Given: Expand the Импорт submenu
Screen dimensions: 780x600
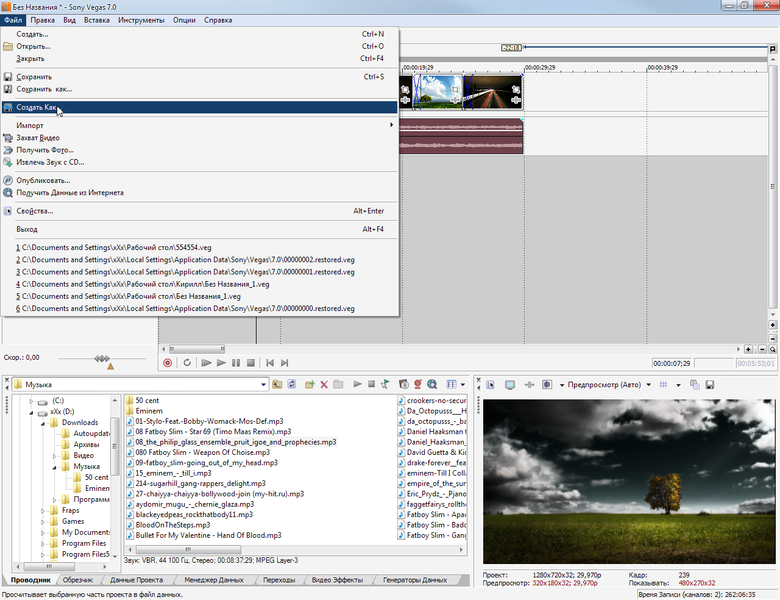Looking at the screenshot, I should [199, 125].
